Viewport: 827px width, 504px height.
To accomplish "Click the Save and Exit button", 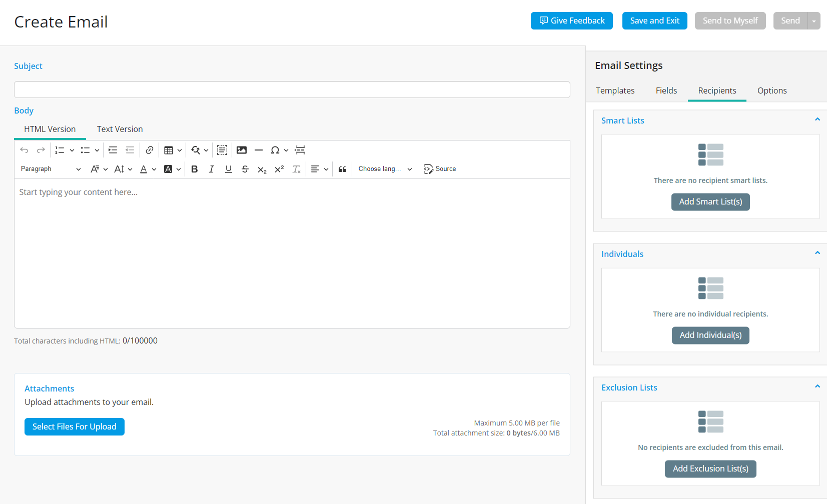I will pyautogui.click(x=654, y=20).
